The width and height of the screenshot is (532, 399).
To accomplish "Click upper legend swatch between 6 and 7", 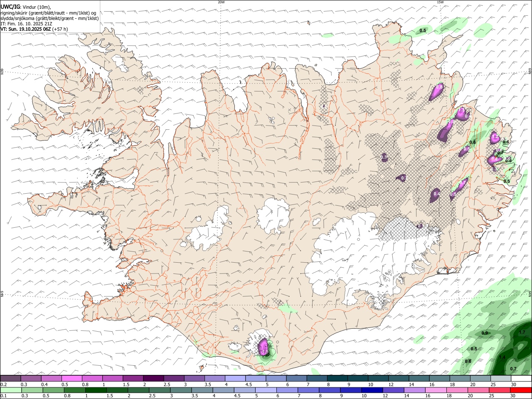I will pos(296,378).
